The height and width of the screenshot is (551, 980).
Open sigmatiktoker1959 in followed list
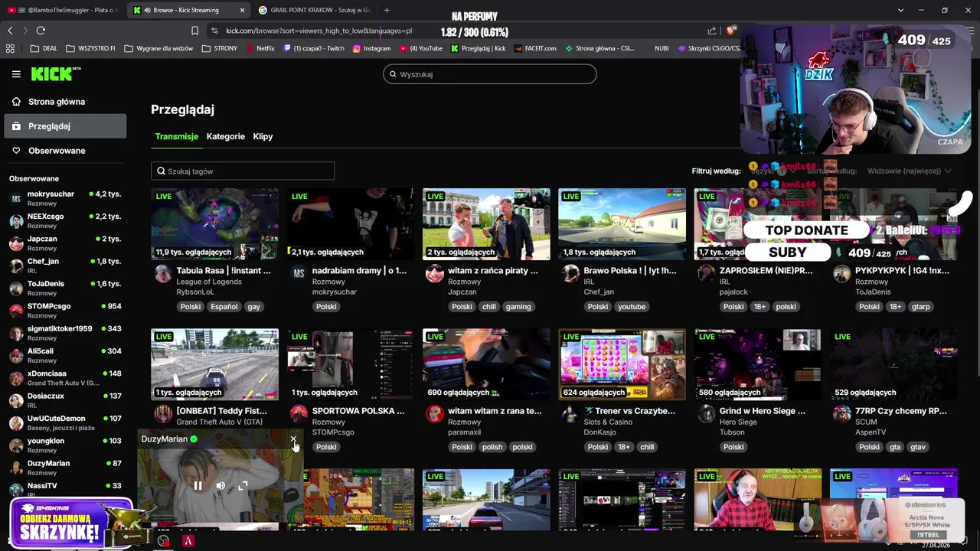(65, 333)
